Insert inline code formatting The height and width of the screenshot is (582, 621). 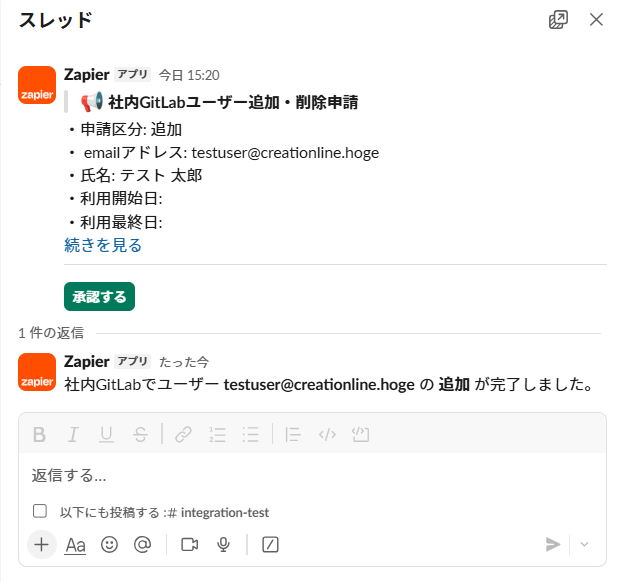tap(327, 434)
